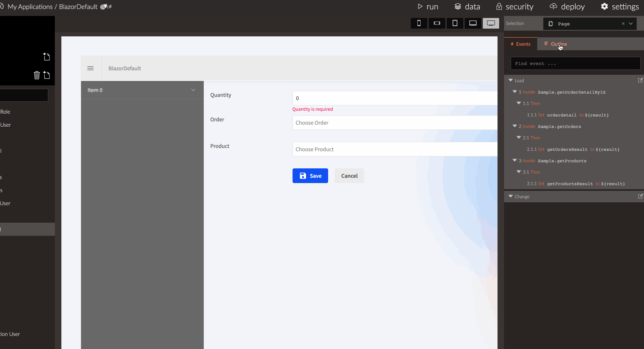Clear the Page selection with the x icon
The image size is (644, 349).
point(623,24)
